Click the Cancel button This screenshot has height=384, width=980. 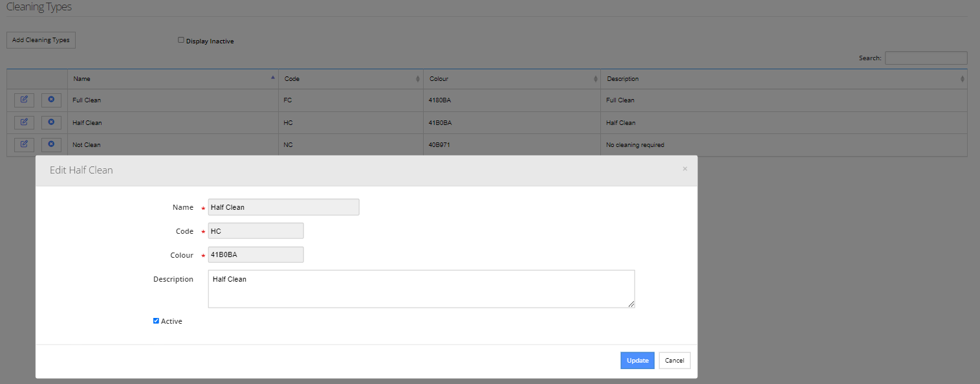[675, 361]
